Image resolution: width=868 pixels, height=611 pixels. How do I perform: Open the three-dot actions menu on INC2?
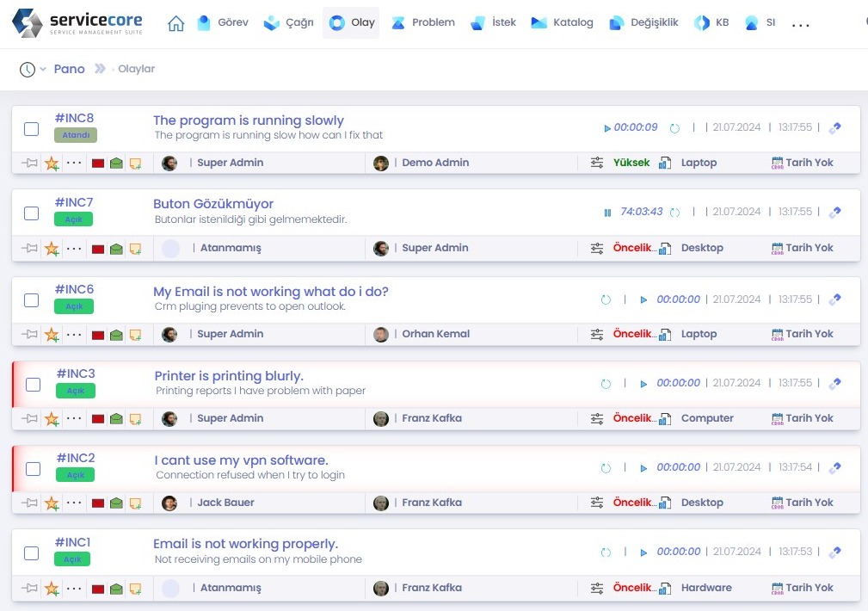75,503
